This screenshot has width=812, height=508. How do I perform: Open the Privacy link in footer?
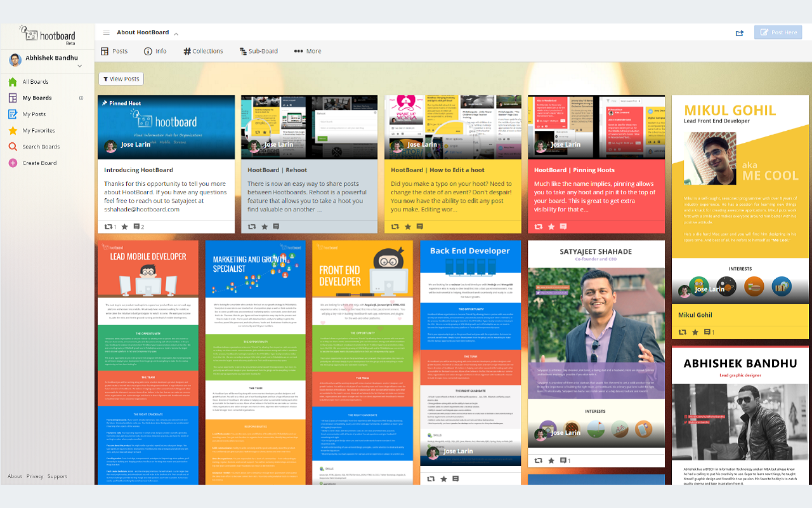tap(35, 476)
